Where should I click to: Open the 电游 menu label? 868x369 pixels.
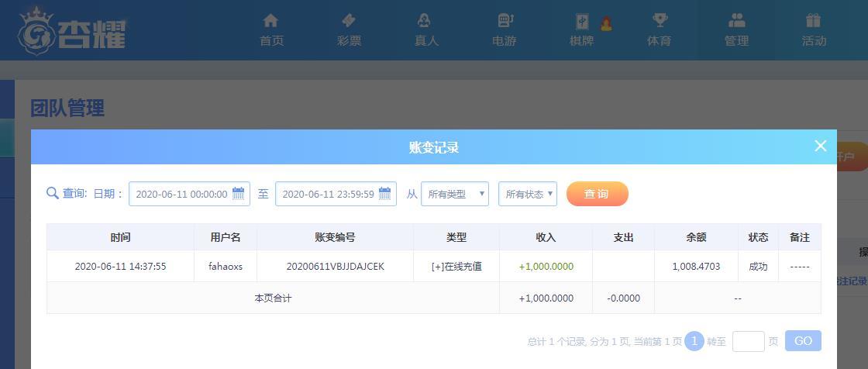[505, 41]
